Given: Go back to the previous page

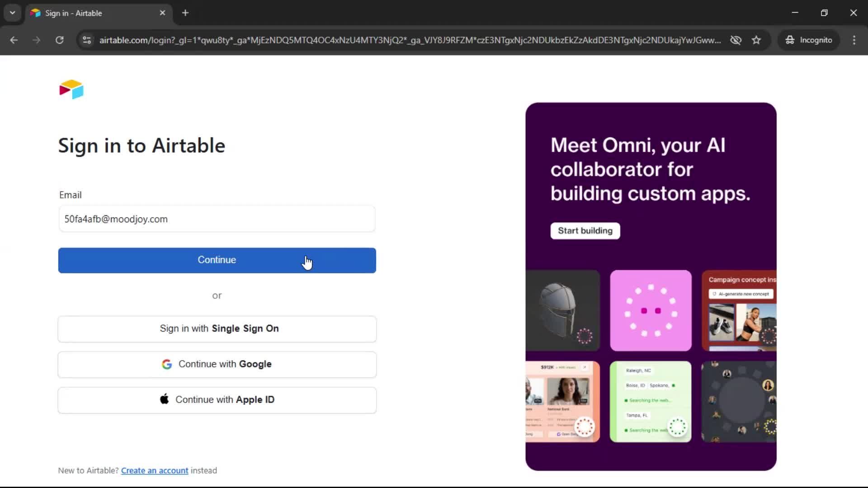Looking at the screenshot, I should pos(14,40).
